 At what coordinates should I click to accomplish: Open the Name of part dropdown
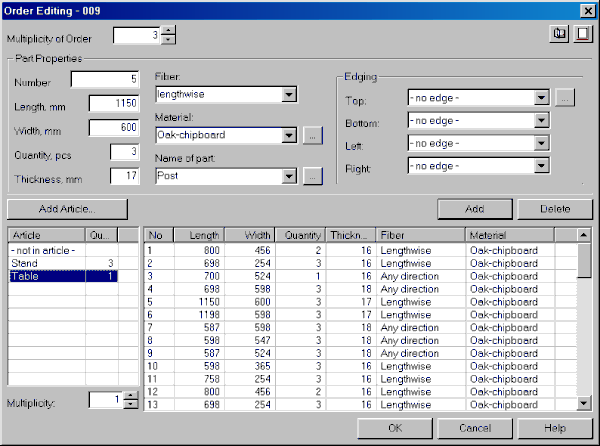pos(289,176)
